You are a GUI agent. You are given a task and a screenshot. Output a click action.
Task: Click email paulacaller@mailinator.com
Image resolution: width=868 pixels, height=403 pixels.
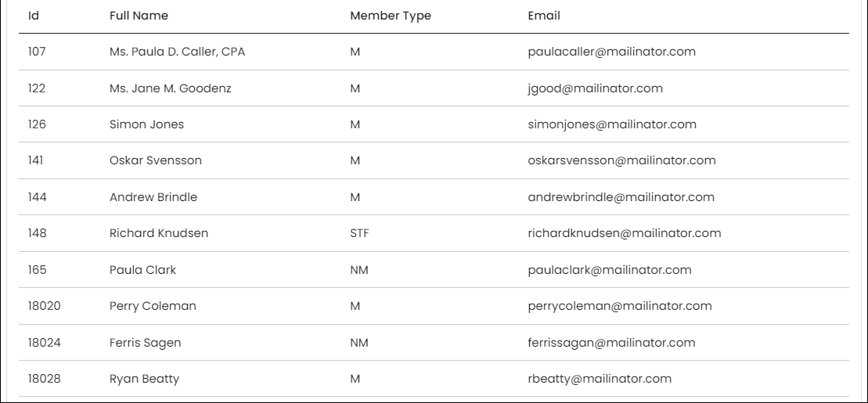(612, 52)
